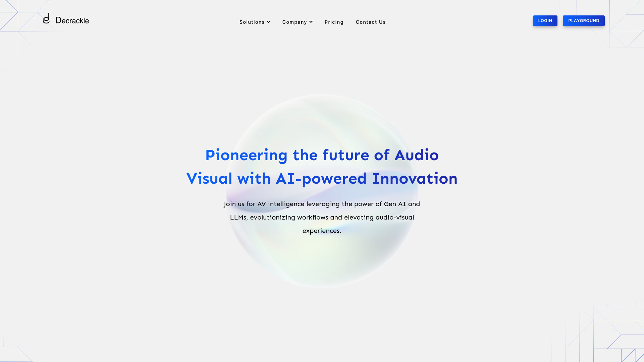Select the glowing sphere color swatch
This screenshot has height=362, width=644.
(322, 190)
